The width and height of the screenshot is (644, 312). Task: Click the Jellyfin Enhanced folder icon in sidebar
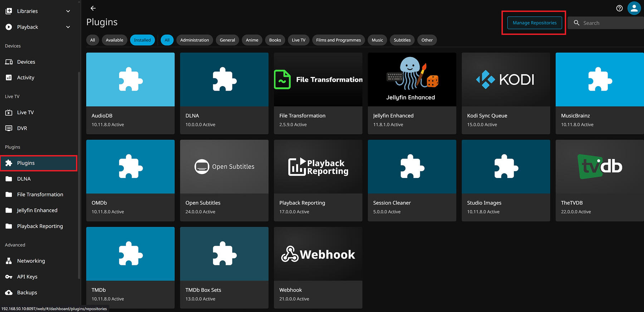(x=9, y=210)
